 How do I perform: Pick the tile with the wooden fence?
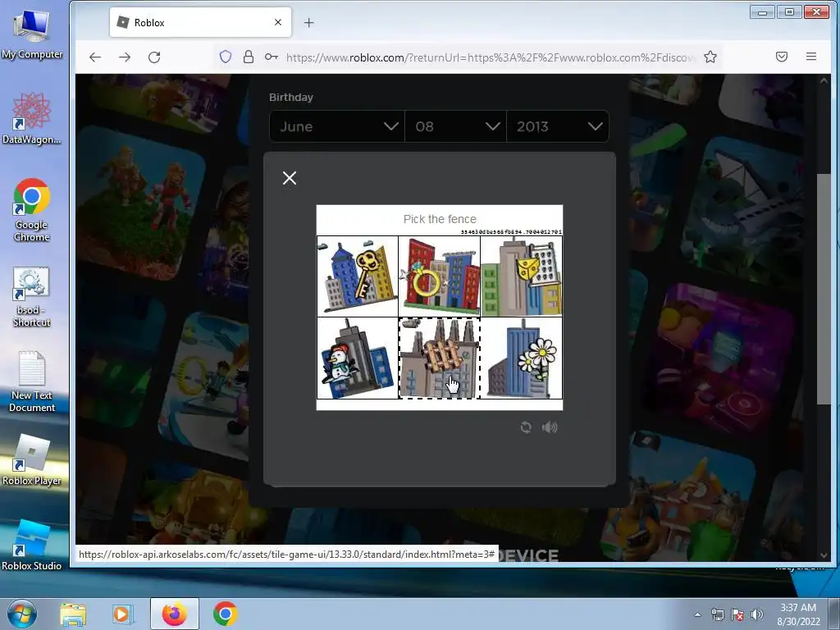(x=440, y=358)
